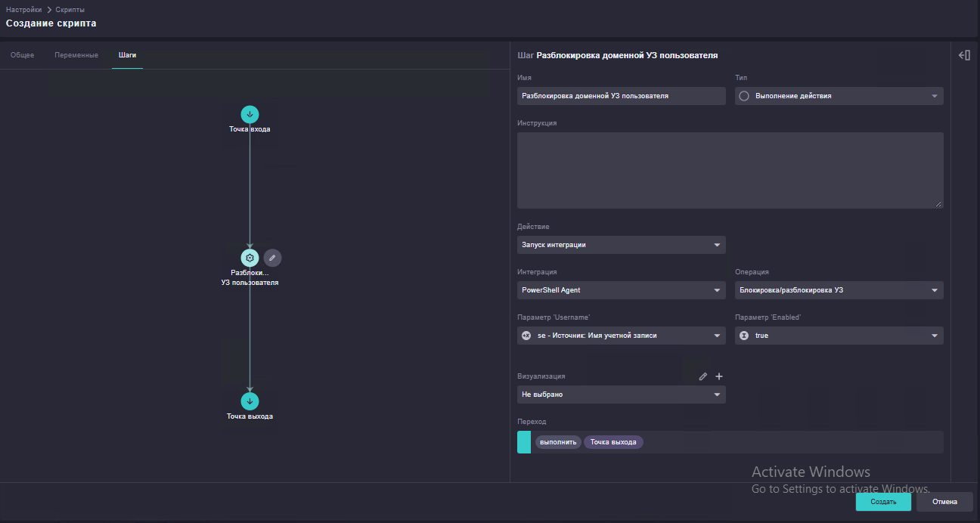This screenshot has width=980, height=523.
Task: Expand the Операция dropdown
Action: pyautogui.click(x=839, y=290)
